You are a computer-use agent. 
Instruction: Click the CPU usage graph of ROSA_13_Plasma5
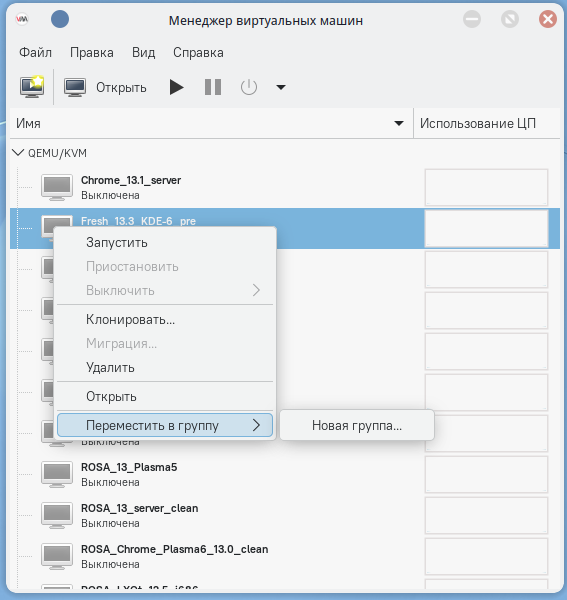tap(486, 474)
